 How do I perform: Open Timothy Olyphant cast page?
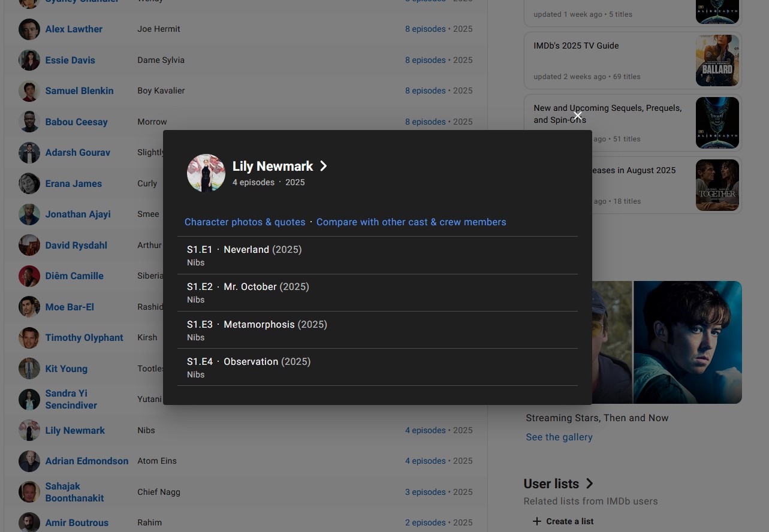[84, 337]
